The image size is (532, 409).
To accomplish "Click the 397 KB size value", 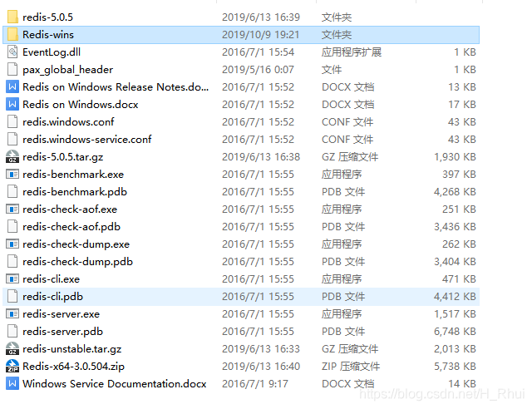I will [x=459, y=174].
